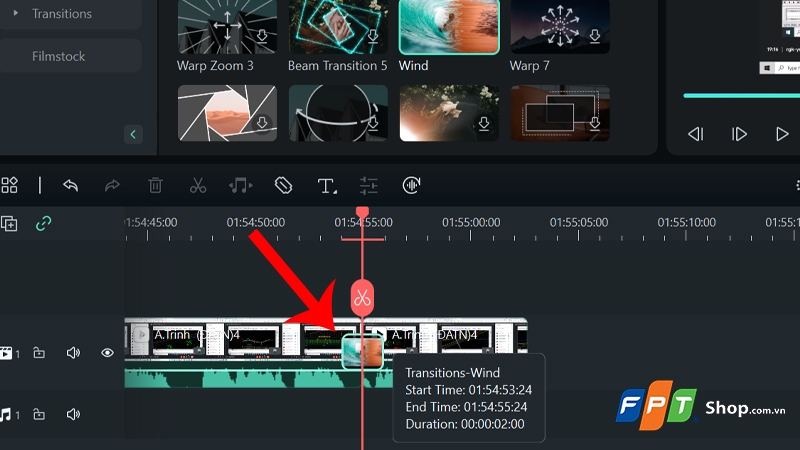Download the circular rotate transition thumbnail
This screenshot has height=450, width=800.
373,123
